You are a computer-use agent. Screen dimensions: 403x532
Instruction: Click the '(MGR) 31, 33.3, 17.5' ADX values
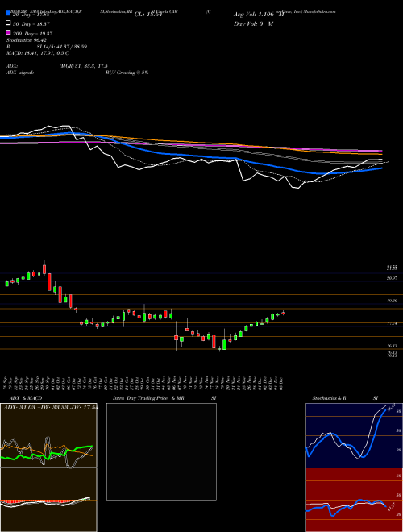pos(84,66)
